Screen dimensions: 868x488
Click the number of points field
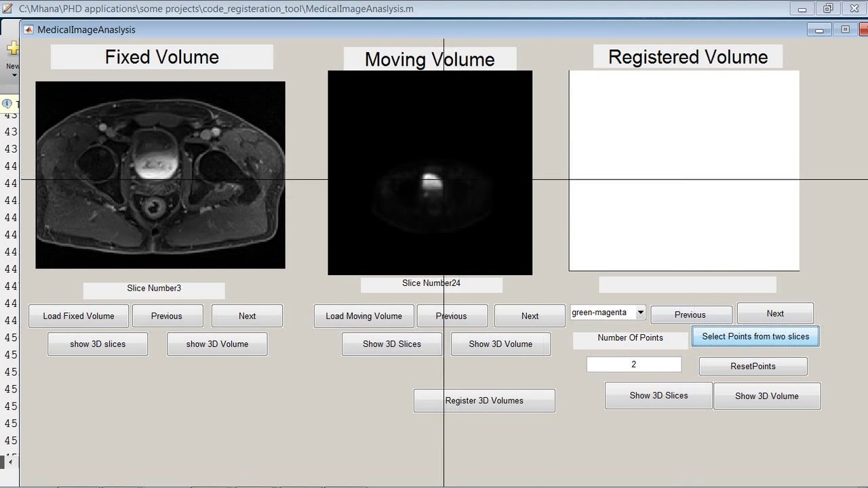[x=633, y=364]
